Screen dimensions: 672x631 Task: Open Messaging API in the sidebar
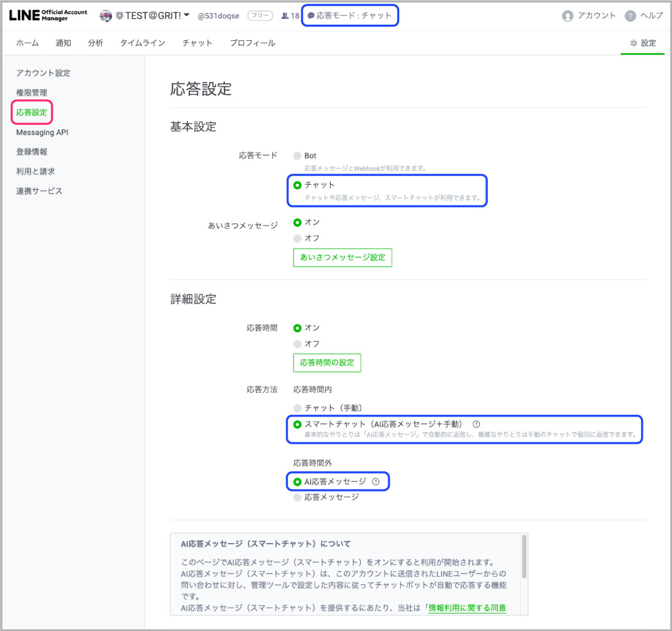[x=42, y=132]
